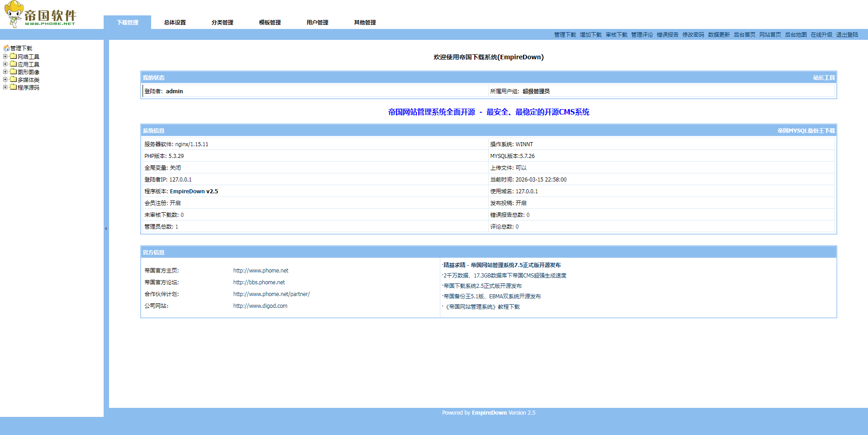Image resolution: width=868 pixels, height=435 pixels.
Task: Open the 站长工具 link
Action: point(824,78)
